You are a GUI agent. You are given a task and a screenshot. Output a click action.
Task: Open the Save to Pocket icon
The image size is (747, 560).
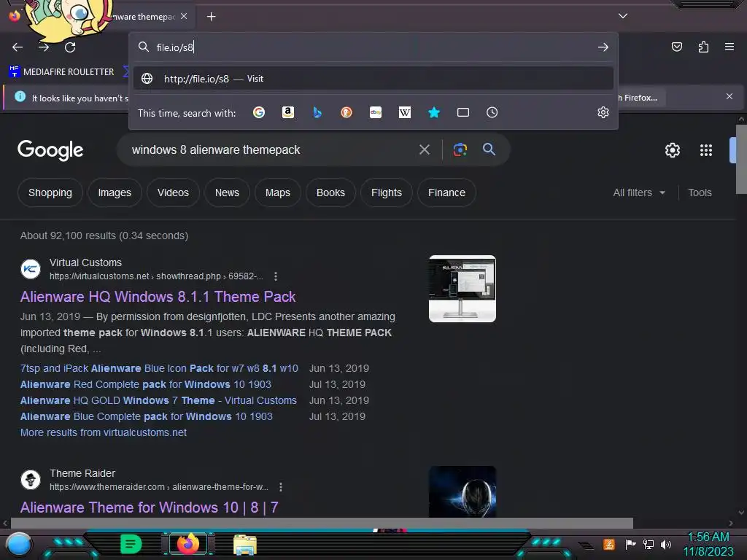click(677, 47)
